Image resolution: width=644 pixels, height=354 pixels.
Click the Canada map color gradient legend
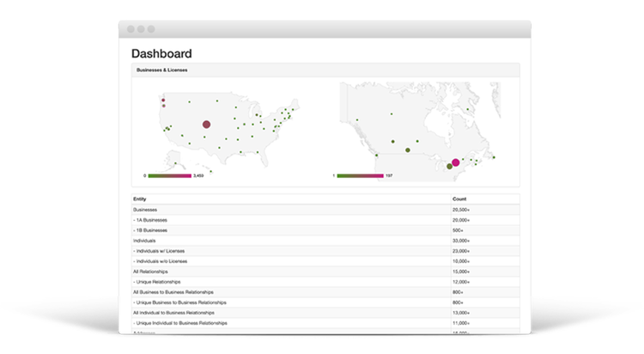pos(359,175)
